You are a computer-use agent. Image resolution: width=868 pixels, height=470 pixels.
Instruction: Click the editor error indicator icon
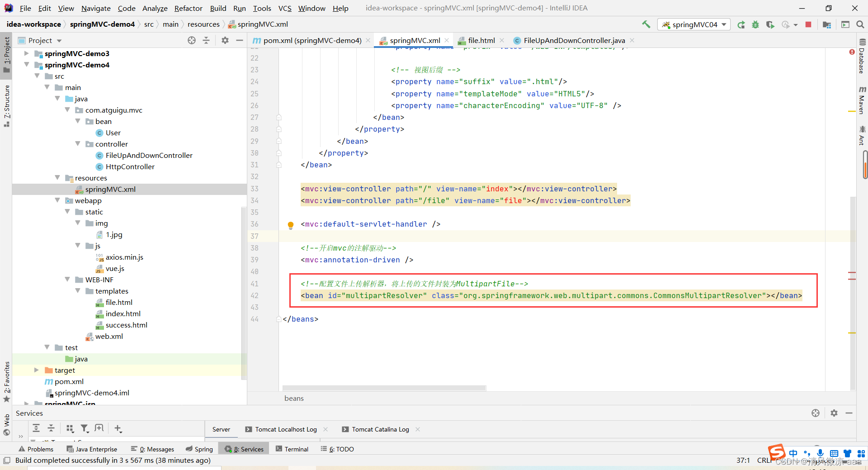tap(852, 52)
